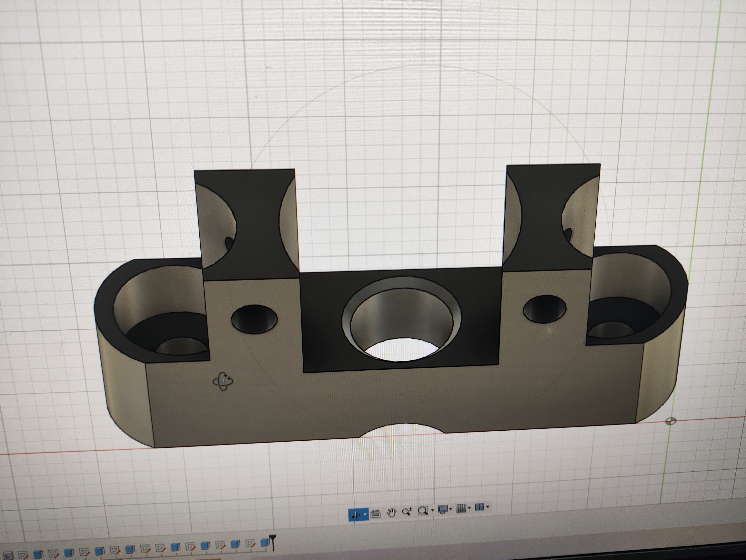This screenshot has width=746, height=560.
Task: Select the Zoom magnifier tool
Action: (407, 512)
